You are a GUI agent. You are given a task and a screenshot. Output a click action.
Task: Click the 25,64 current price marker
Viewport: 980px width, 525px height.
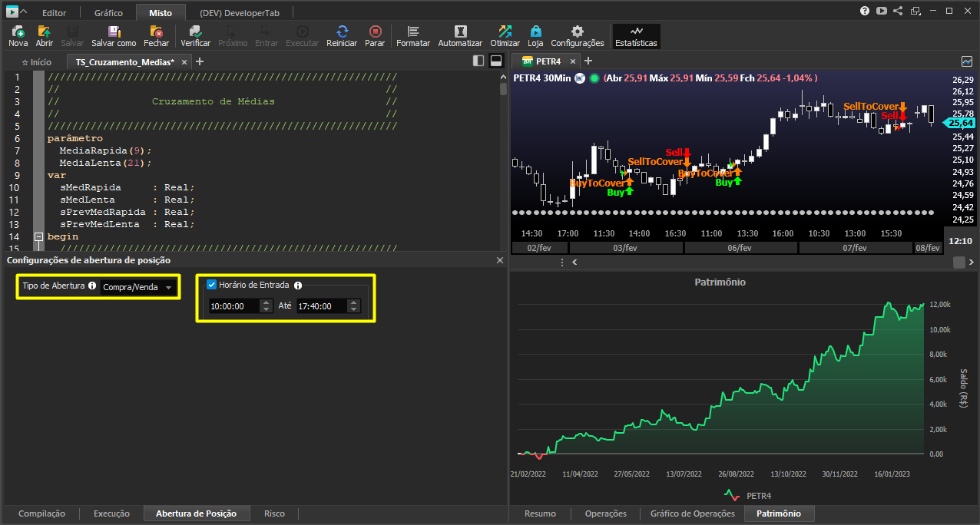coord(959,123)
